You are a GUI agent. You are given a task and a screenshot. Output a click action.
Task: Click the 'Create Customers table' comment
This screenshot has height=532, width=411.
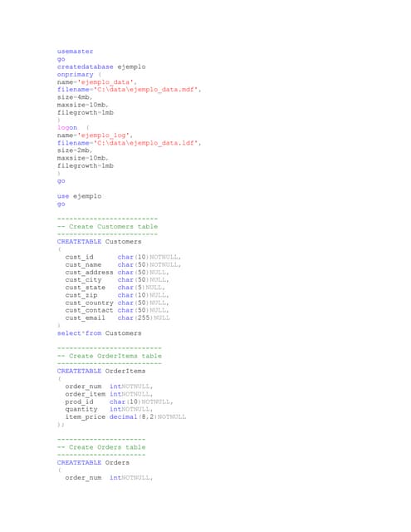pyautogui.click(x=107, y=227)
